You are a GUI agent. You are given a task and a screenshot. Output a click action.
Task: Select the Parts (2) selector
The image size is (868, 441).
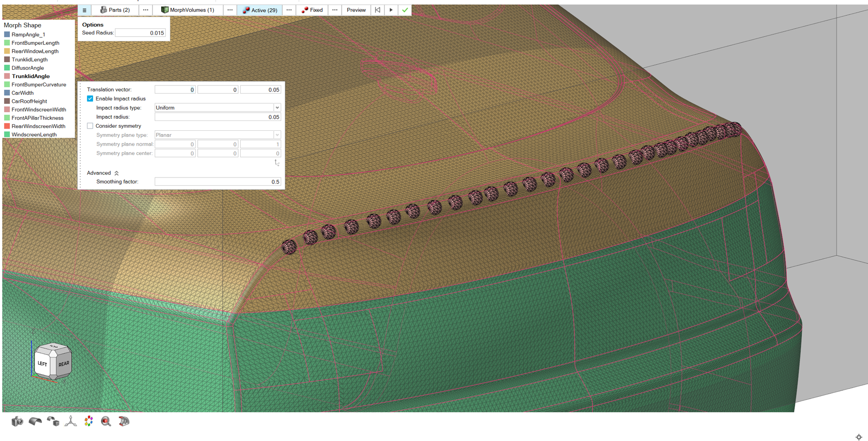(x=115, y=10)
